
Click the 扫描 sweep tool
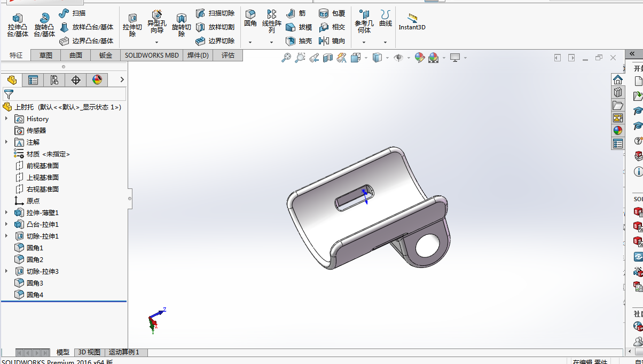click(x=72, y=13)
